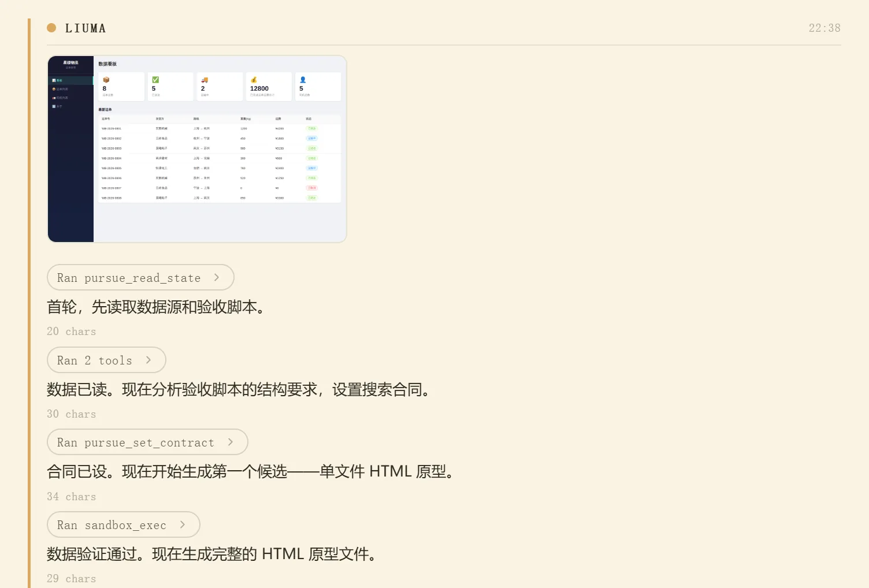Select the line starting "数据验证通过。现在生成"
Viewport: 869px width, 588px height.
click(x=212, y=554)
